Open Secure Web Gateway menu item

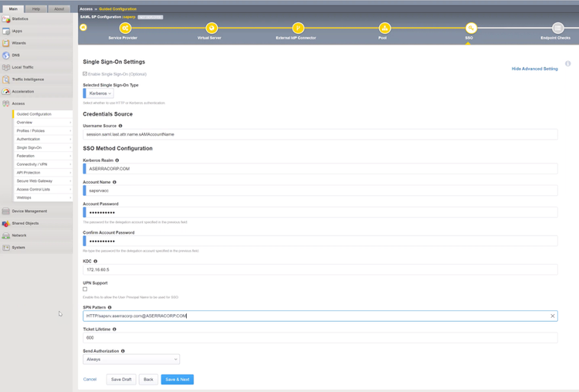pyautogui.click(x=42, y=181)
